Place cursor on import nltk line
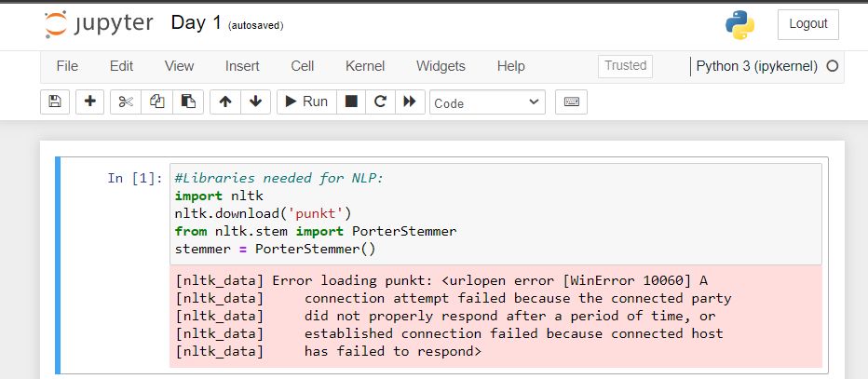The height and width of the screenshot is (379, 868). point(219,196)
